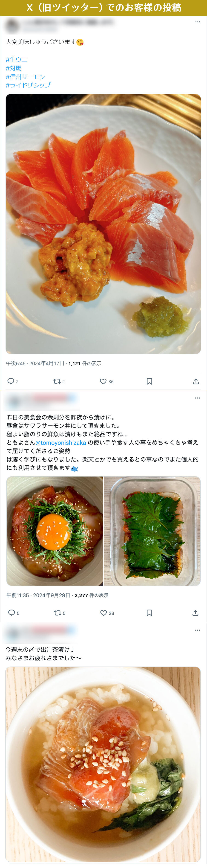The height and width of the screenshot is (868, 207).
Task: Click reply icon on the sea urchin post
Action: pos(11,381)
